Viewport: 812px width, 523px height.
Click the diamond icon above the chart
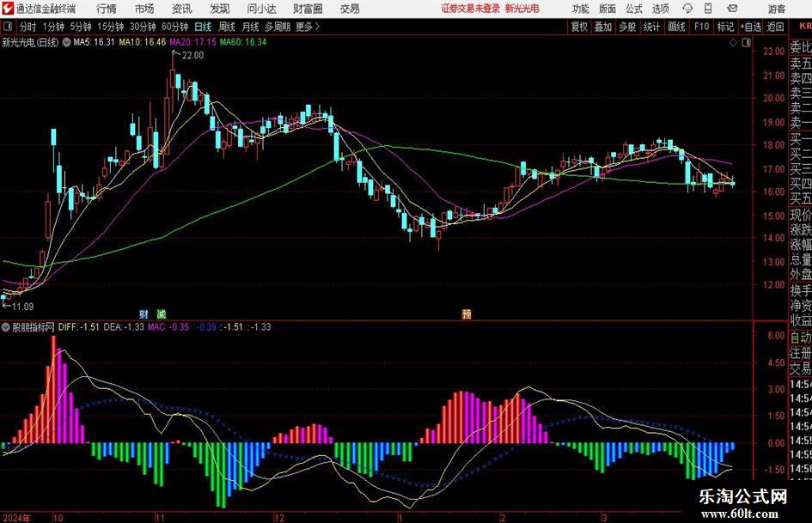(x=733, y=43)
